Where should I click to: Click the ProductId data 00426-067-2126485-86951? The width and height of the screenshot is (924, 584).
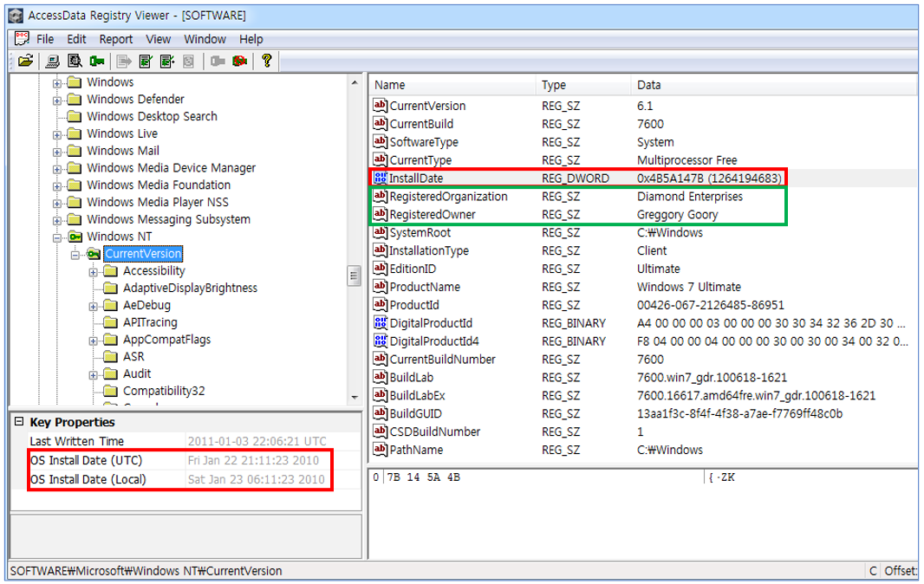710,305
